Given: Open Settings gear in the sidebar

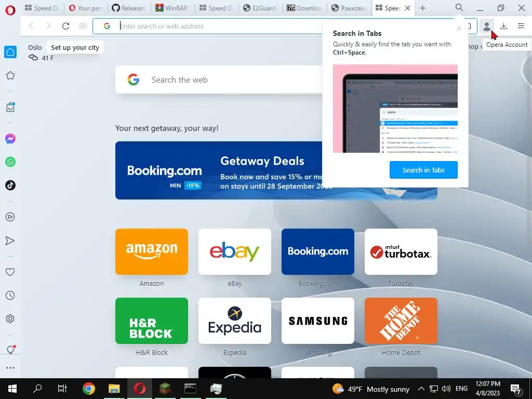Looking at the screenshot, I should pos(10,318).
